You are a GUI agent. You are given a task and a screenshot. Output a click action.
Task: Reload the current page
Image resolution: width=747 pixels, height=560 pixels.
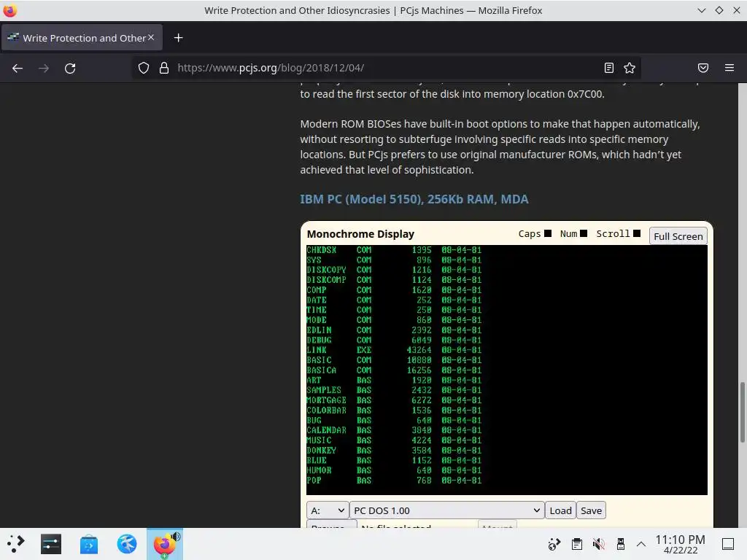70,68
